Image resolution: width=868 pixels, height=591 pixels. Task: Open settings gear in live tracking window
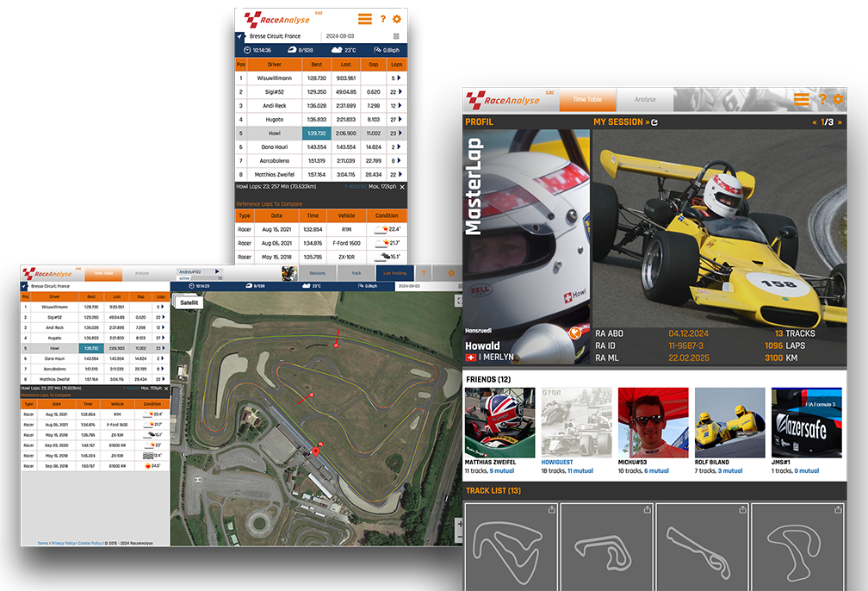pyautogui.click(x=450, y=273)
